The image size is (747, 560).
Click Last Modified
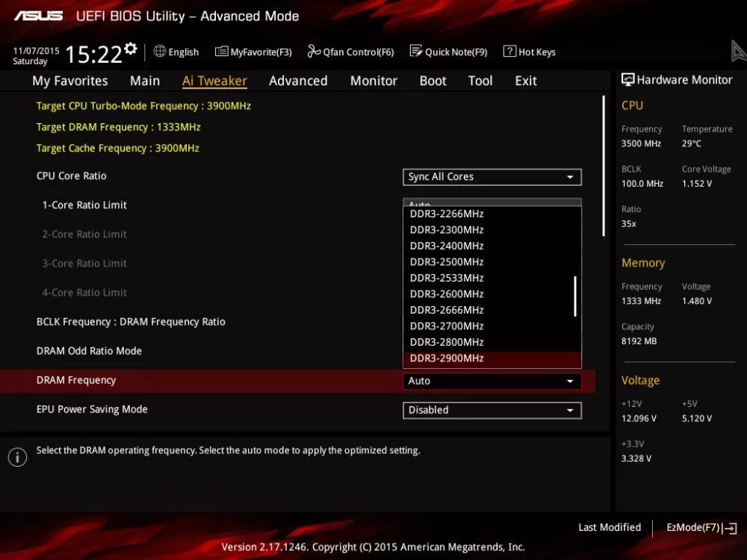(x=610, y=528)
